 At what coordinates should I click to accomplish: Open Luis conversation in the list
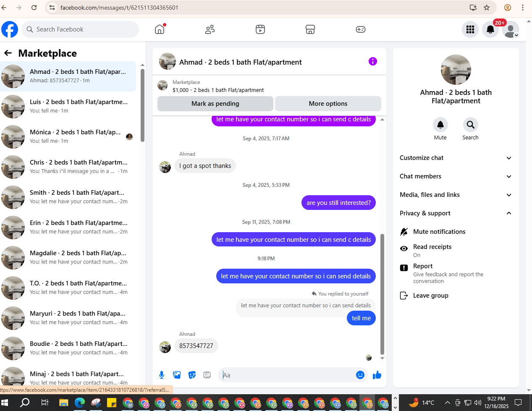[68, 106]
